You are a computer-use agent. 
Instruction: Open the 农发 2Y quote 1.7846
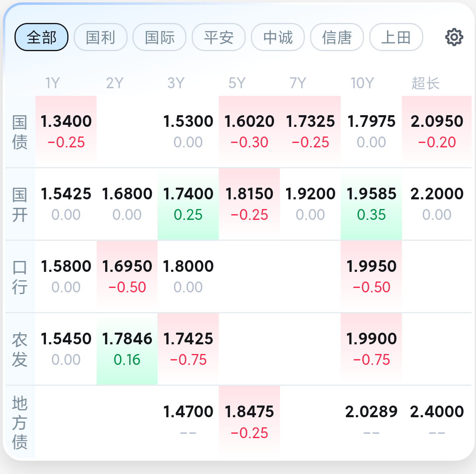point(127,349)
